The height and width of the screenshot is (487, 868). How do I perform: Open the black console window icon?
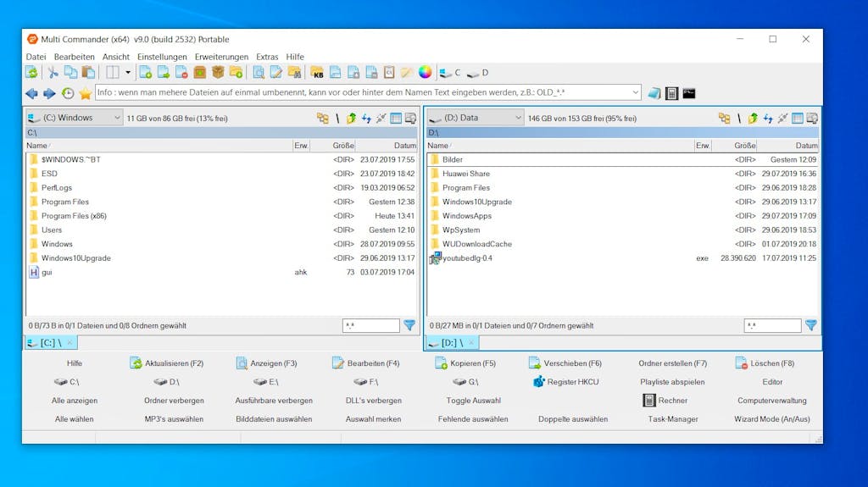pyautogui.click(x=689, y=93)
